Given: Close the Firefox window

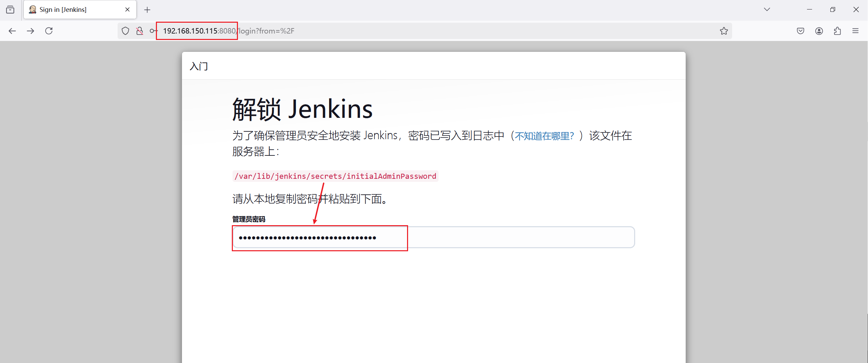Looking at the screenshot, I should 856,9.
